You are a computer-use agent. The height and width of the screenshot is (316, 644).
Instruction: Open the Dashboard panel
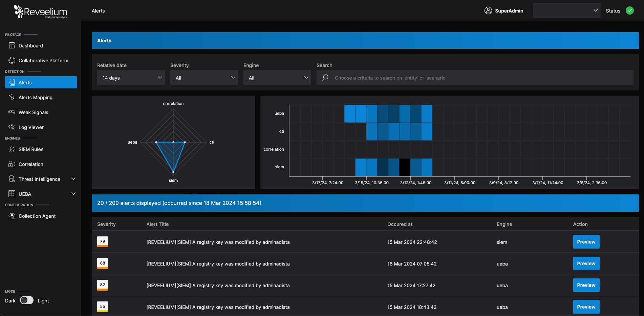(x=31, y=45)
